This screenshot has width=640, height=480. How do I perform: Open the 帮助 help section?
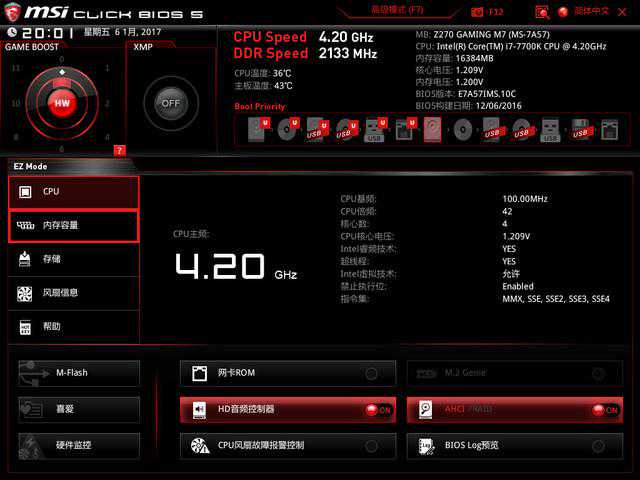click(73, 326)
